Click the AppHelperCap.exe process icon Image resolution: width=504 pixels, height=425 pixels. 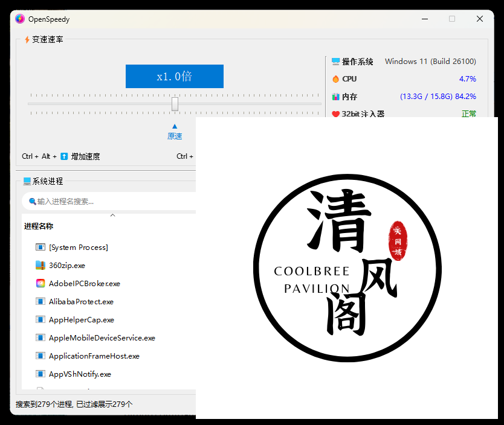pos(40,320)
